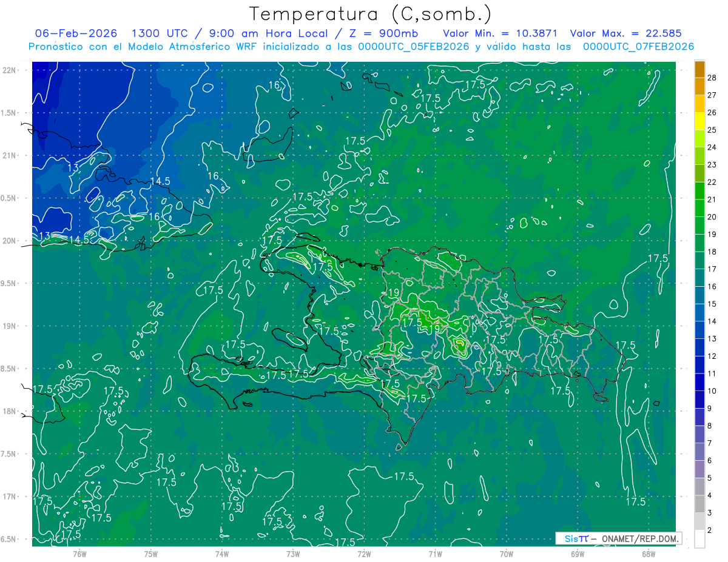Viewport: 728px width, 562px height.
Task: Click the brown swatch above 28 on scale
Action: coord(699,69)
